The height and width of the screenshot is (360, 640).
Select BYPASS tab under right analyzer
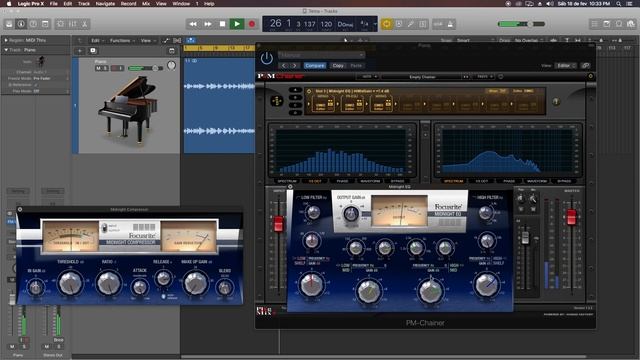click(564, 181)
